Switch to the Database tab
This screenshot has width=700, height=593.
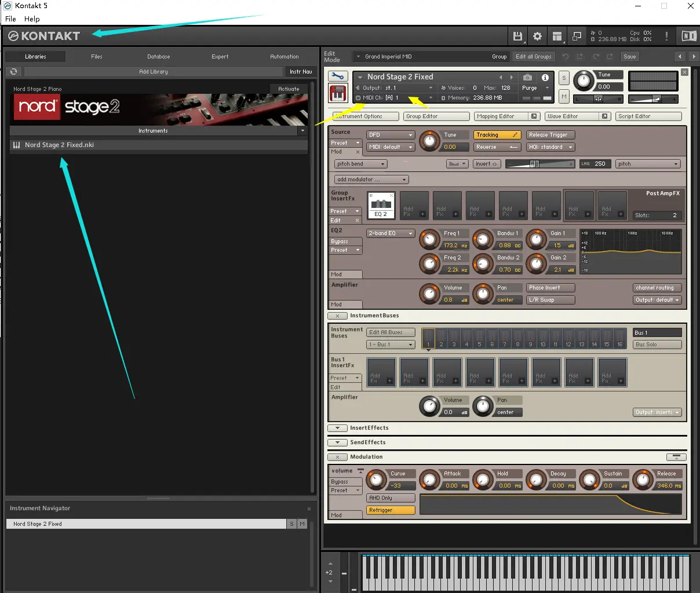158,56
